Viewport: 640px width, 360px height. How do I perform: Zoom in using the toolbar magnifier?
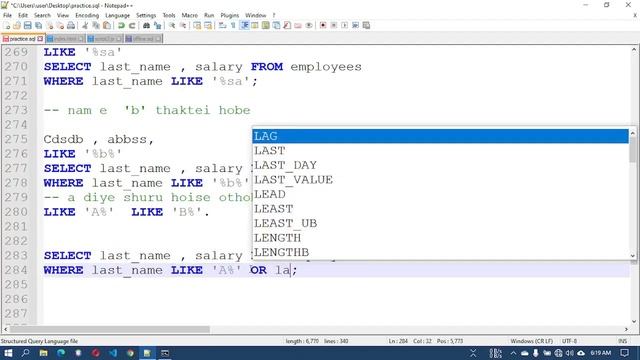coord(172,25)
